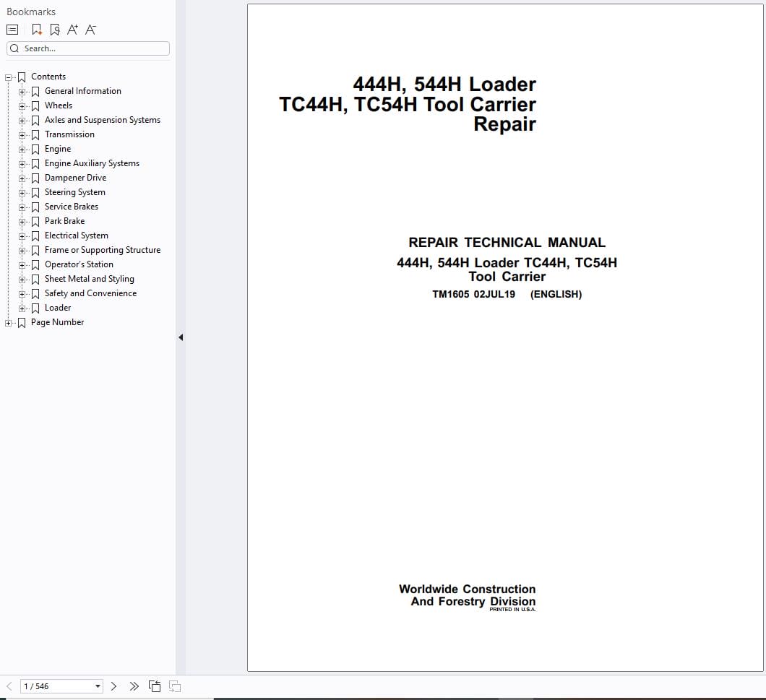The height and width of the screenshot is (700, 766).
Task: Expand the Page Number bookmark node
Action: click(x=8, y=323)
